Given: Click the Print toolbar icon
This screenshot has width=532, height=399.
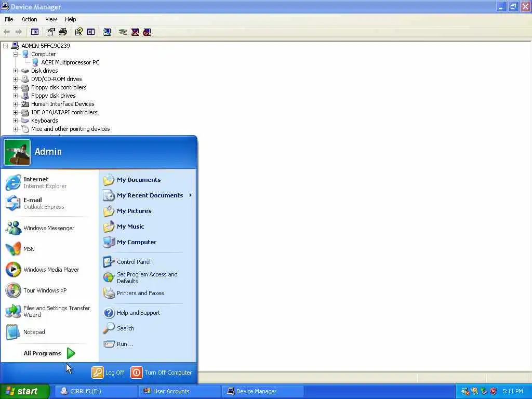Looking at the screenshot, I should click(63, 32).
